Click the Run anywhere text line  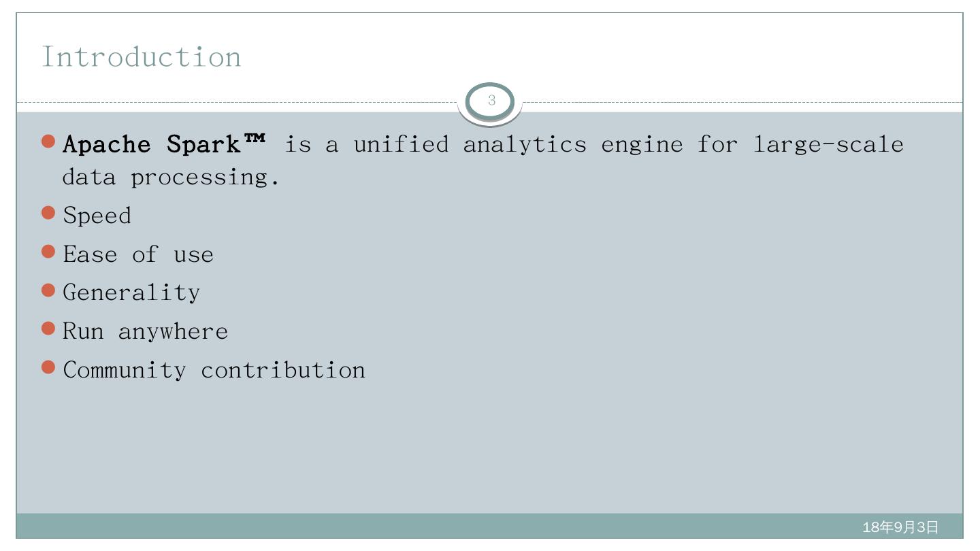146,331
